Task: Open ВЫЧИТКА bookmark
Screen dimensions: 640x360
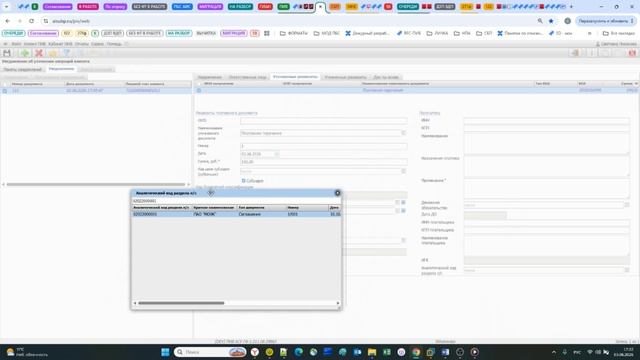Action: [206, 33]
